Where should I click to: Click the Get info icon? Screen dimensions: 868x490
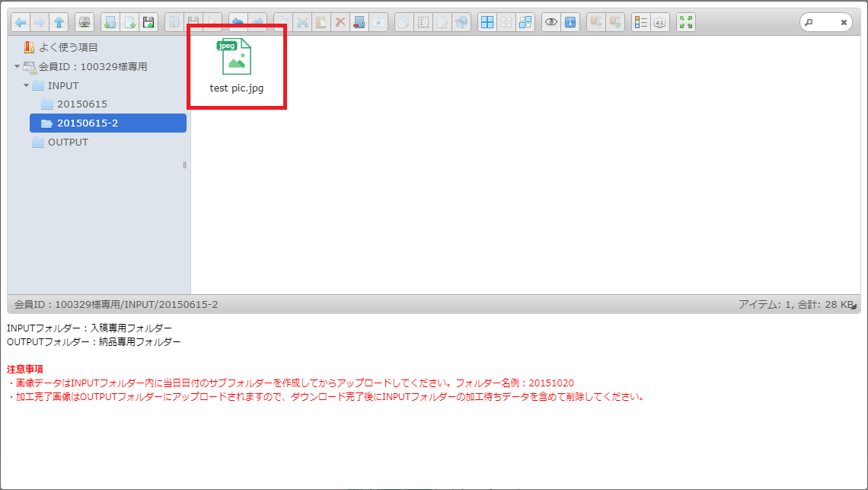click(x=570, y=22)
